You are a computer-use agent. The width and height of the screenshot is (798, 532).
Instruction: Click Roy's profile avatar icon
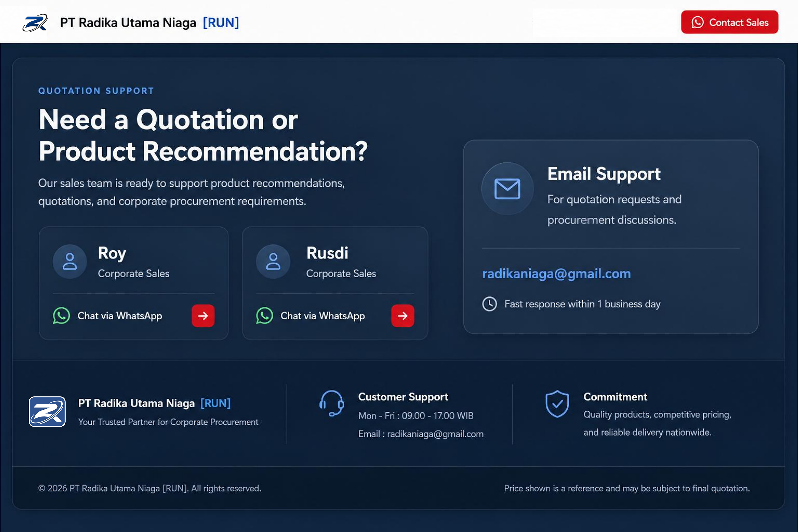pyautogui.click(x=69, y=262)
